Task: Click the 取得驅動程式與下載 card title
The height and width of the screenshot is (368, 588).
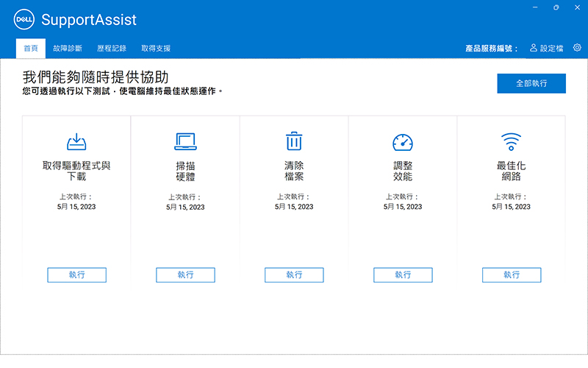Action: [76, 171]
